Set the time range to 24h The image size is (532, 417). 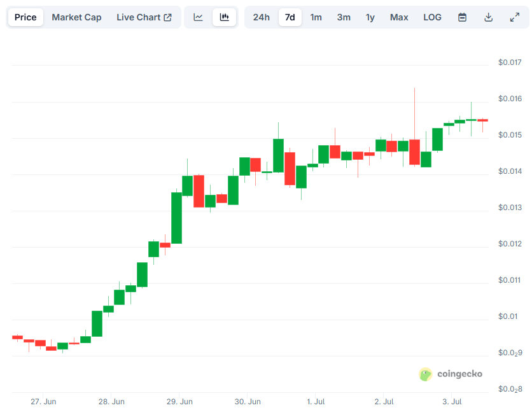262,17
